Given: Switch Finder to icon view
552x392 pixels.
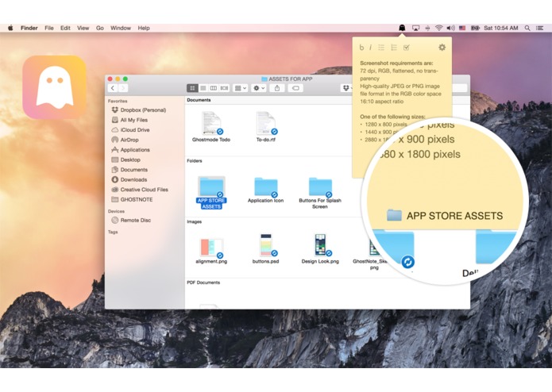Looking at the screenshot, I should point(192,88).
